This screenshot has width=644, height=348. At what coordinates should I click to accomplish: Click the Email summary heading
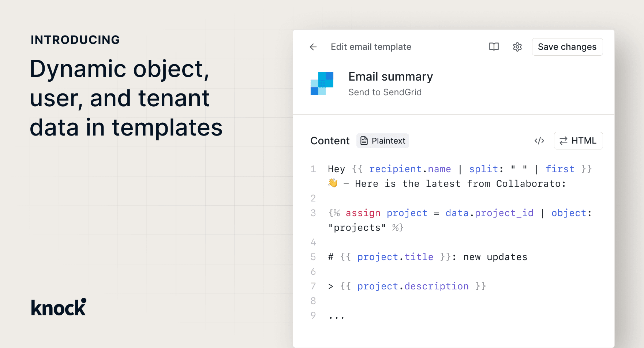pyautogui.click(x=390, y=77)
